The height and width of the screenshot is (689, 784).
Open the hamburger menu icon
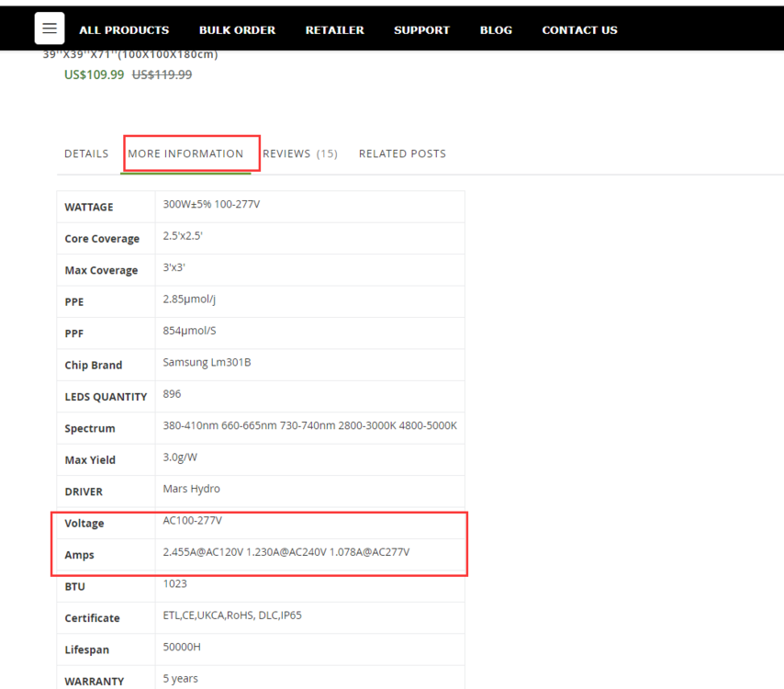(x=49, y=28)
